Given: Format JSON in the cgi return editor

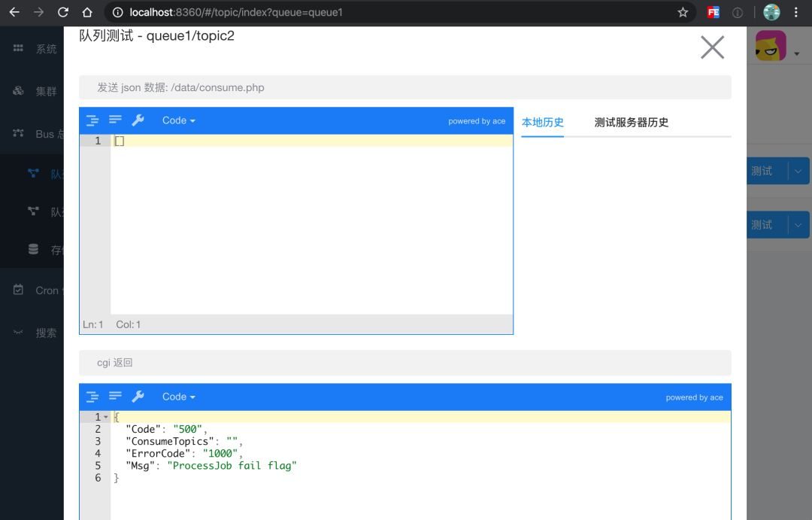Looking at the screenshot, I should pyautogui.click(x=92, y=397).
